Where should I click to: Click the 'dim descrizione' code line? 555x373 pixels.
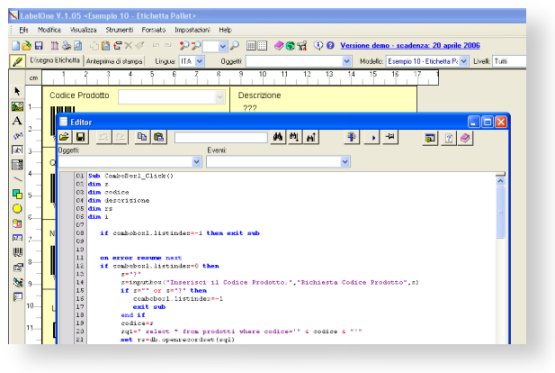119,201
